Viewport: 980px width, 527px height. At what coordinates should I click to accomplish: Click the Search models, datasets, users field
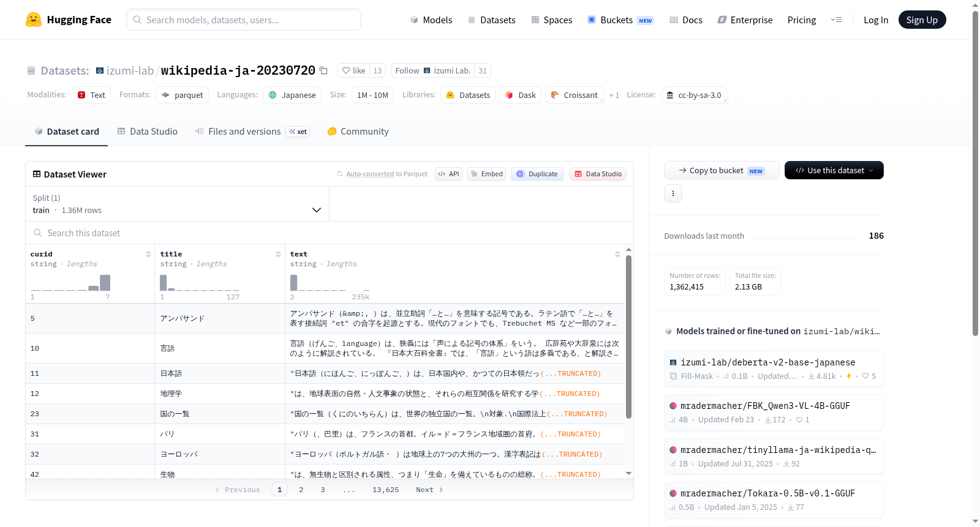tap(244, 20)
